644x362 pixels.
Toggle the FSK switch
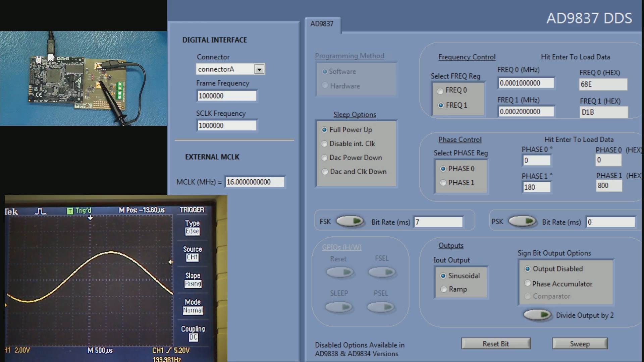pyautogui.click(x=350, y=221)
